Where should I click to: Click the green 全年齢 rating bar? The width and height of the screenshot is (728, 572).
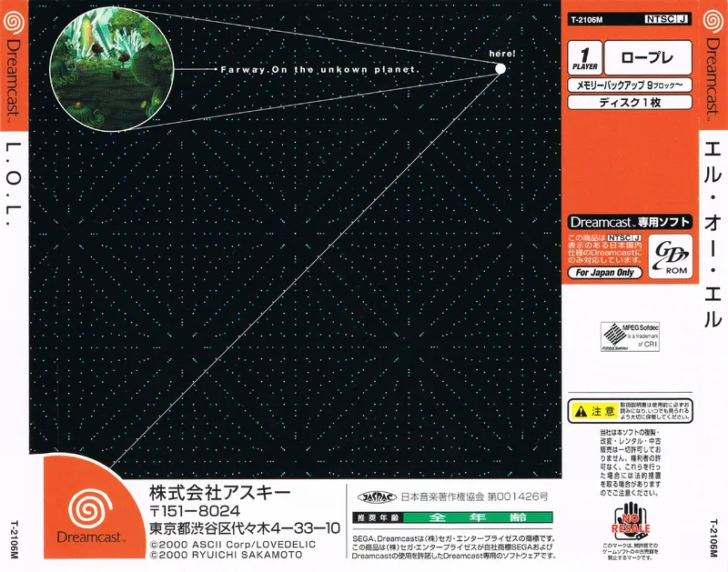pyautogui.click(x=478, y=517)
